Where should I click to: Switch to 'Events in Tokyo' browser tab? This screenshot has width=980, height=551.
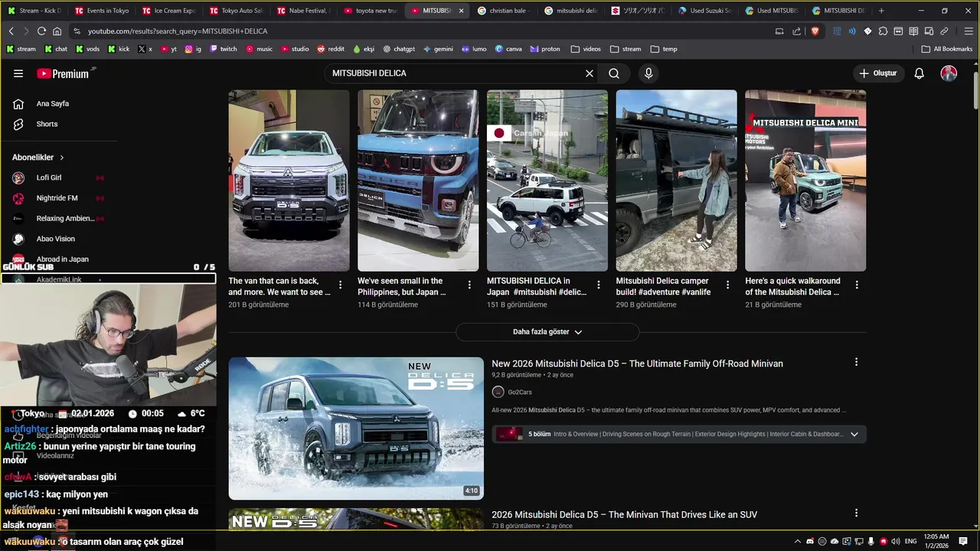point(102,11)
